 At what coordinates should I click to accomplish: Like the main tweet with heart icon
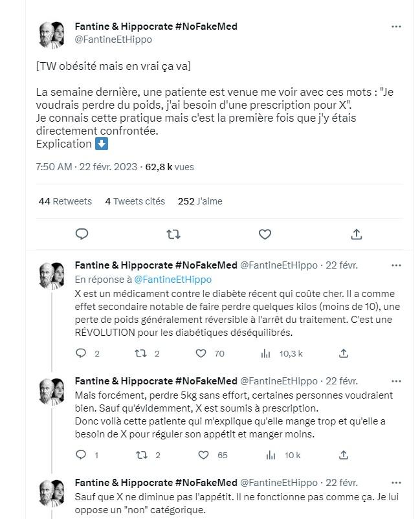(x=265, y=234)
